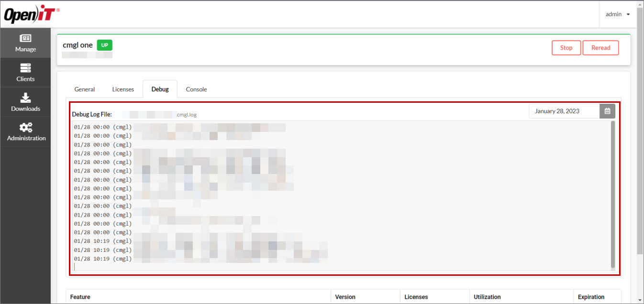The height and width of the screenshot is (304, 644).
Task: Switch to the General tab
Action: tap(85, 89)
